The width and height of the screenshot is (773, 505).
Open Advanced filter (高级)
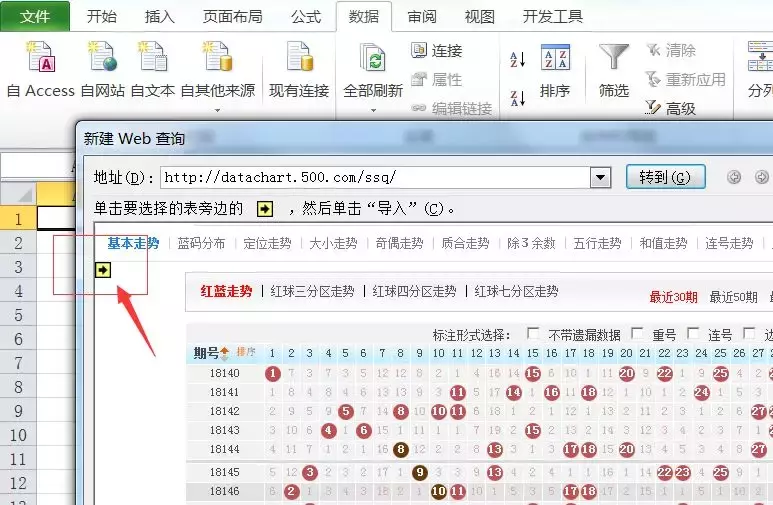[x=670, y=108]
